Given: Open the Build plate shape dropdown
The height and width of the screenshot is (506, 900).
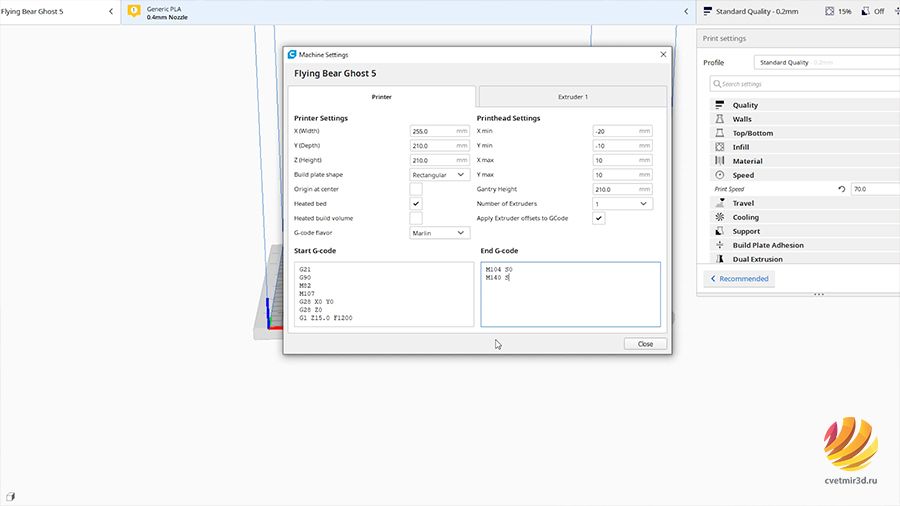Looking at the screenshot, I should tap(440, 174).
